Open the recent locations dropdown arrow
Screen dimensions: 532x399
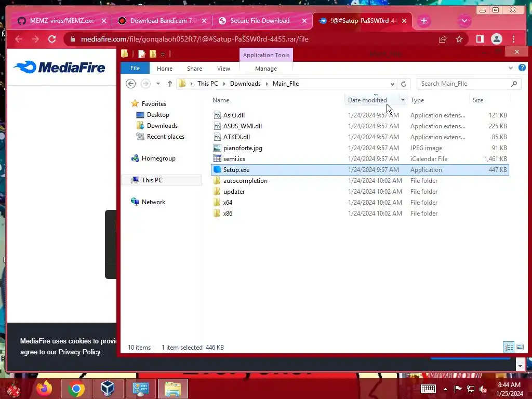[x=158, y=84]
